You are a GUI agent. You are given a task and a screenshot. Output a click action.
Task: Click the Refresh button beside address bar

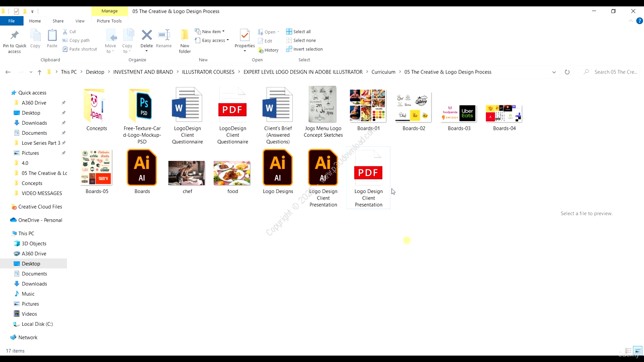click(x=567, y=72)
